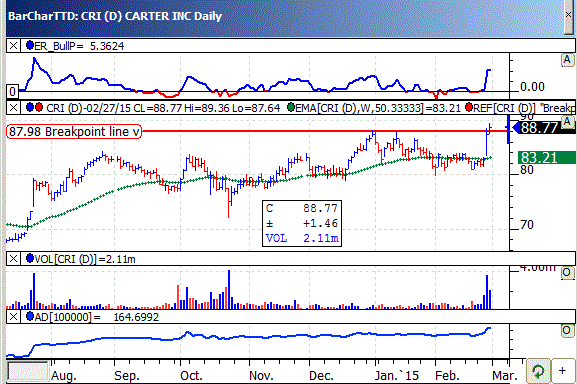Click the O scale button in volume pane

tap(567, 273)
